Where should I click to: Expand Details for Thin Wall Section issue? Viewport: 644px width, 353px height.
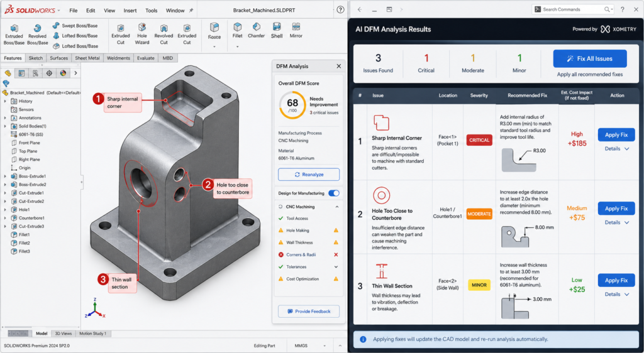point(616,295)
